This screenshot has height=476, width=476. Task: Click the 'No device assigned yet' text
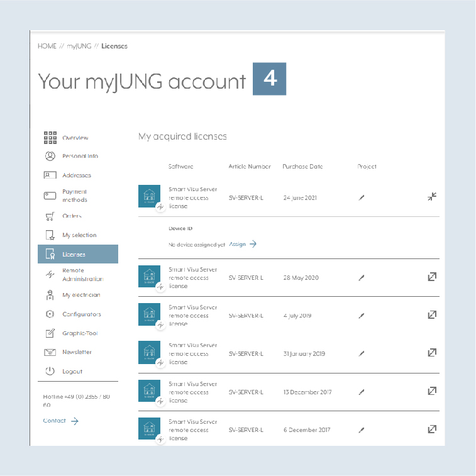pyautogui.click(x=197, y=245)
